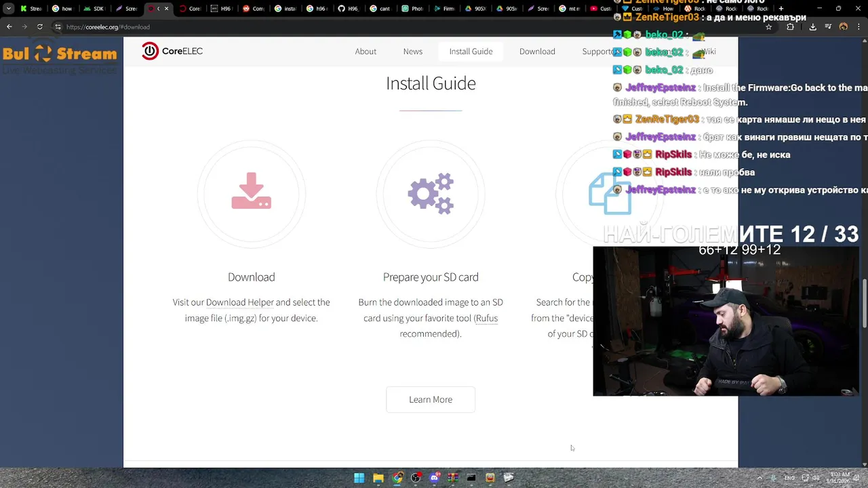Switch to the 'H96' GitHub tab
Image resolution: width=868 pixels, height=488 pixels.
349,9
